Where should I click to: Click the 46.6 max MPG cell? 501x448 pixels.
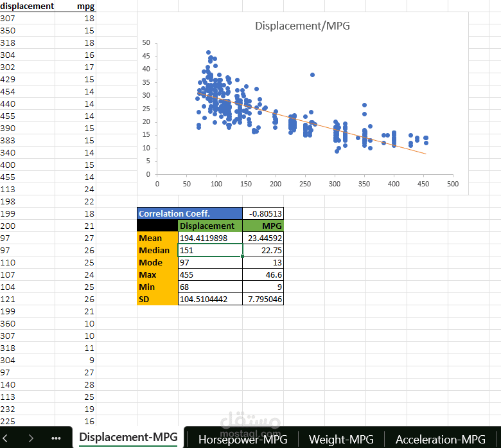tap(263, 274)
